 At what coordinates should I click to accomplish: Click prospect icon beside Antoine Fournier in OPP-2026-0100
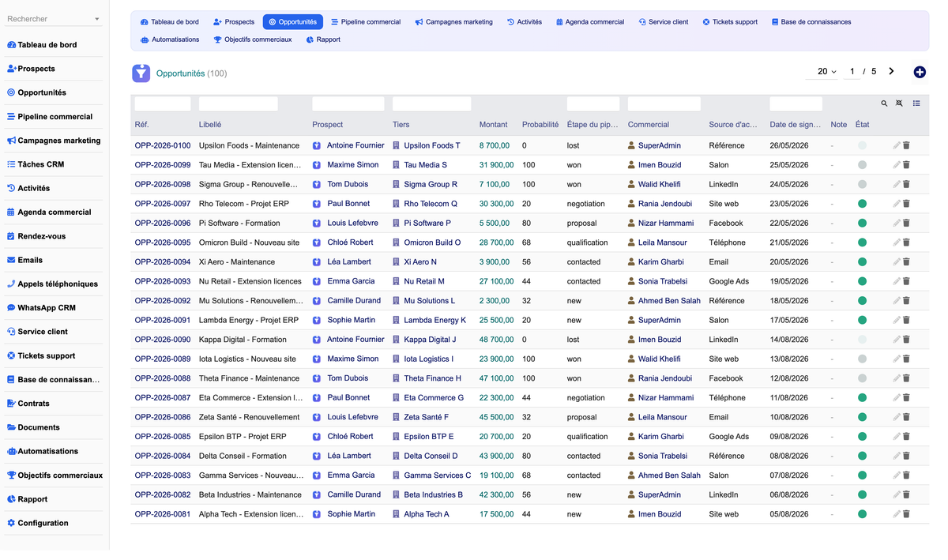tap(317, 145)
